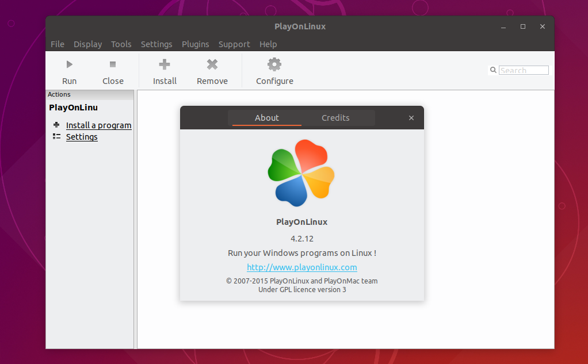Screen dimensions: 588x364
Task: Click the PlayOnLinux clover logo
Action: tap(301, 173)
